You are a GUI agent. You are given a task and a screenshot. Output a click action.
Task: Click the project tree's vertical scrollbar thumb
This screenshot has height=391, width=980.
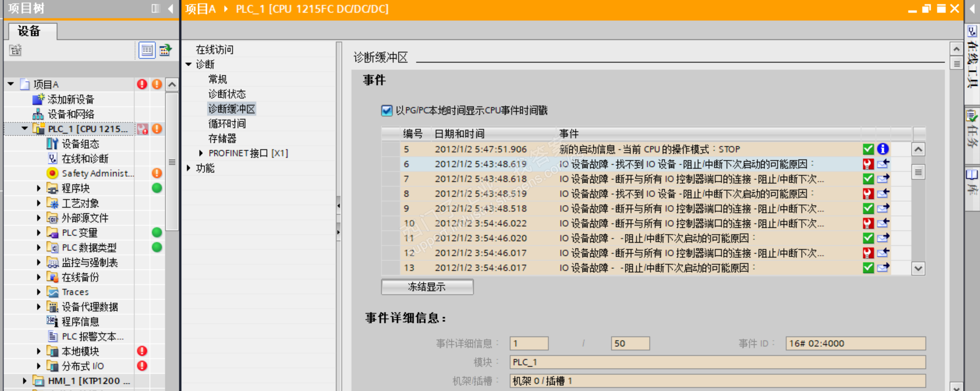coord(172,161)
